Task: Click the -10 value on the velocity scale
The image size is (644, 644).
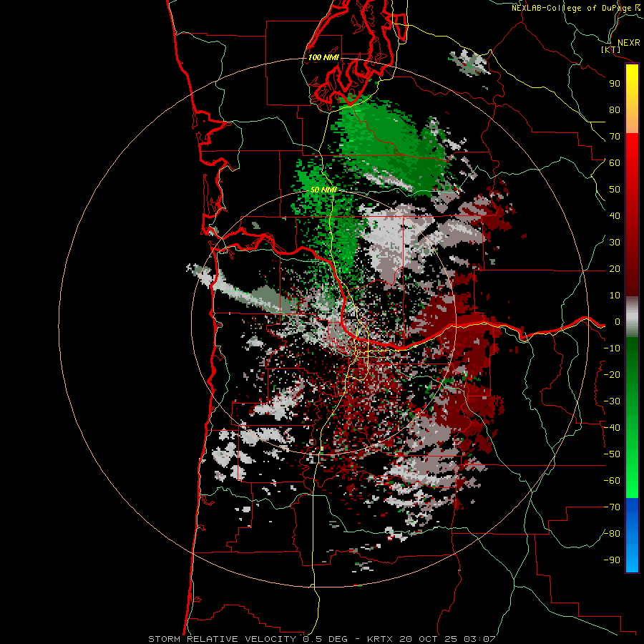Action: (612, 348)
